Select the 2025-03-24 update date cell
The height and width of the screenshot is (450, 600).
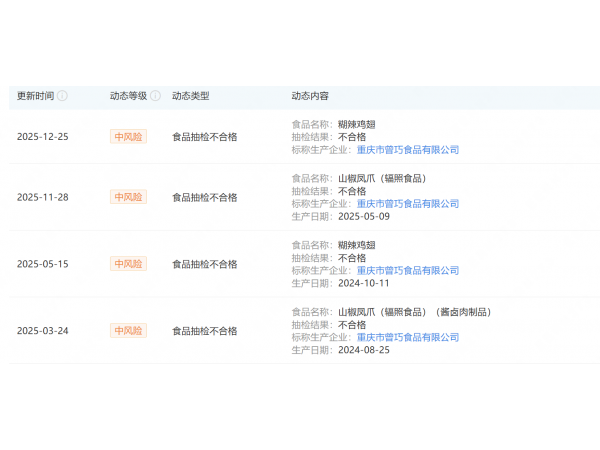coord(43,331)
